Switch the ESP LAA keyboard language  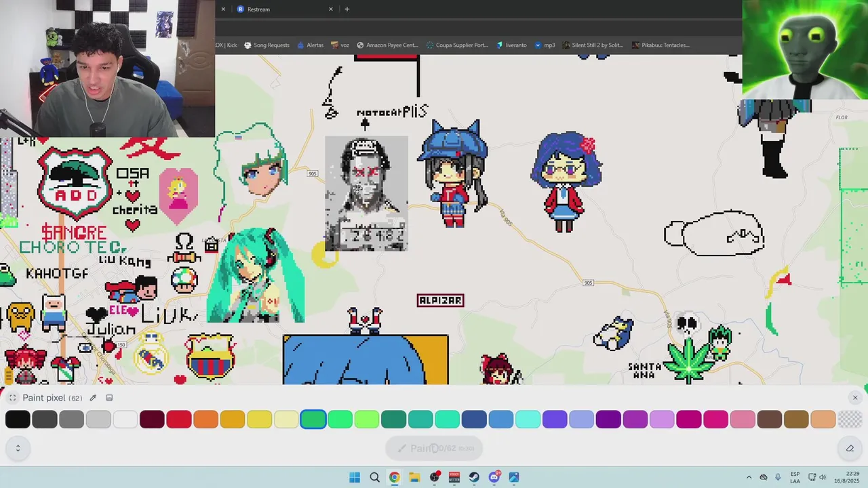(795, 477)
